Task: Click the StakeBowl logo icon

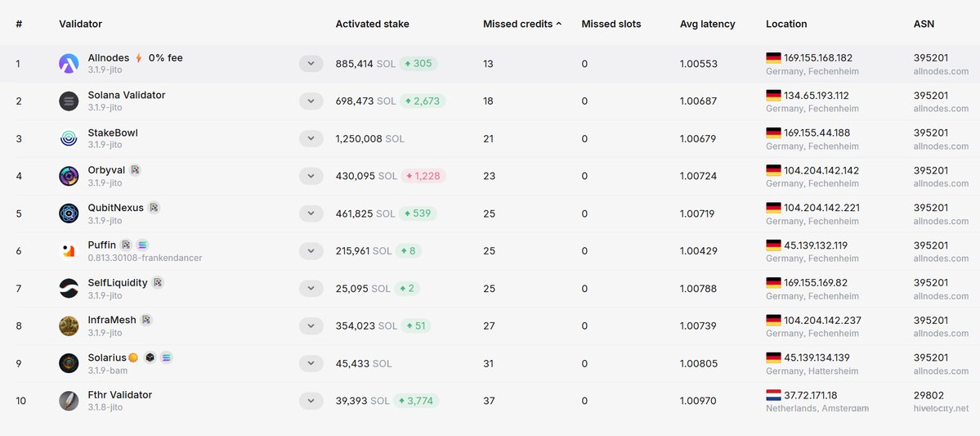Action: pos(69,139)
